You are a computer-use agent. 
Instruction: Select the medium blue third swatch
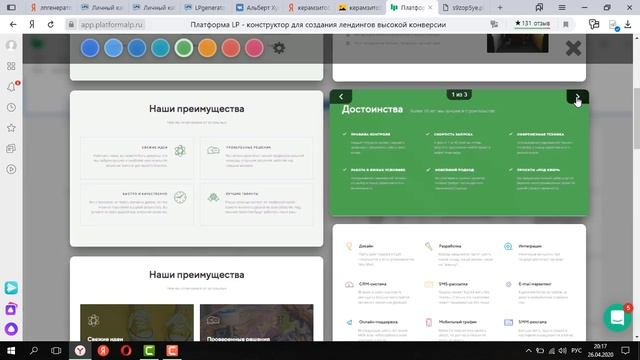click(137, 48)
